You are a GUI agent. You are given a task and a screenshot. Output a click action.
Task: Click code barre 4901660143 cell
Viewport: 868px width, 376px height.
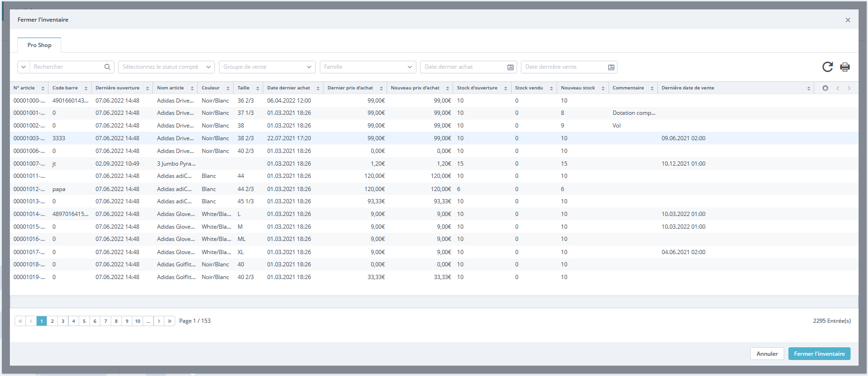click(70, 101)
